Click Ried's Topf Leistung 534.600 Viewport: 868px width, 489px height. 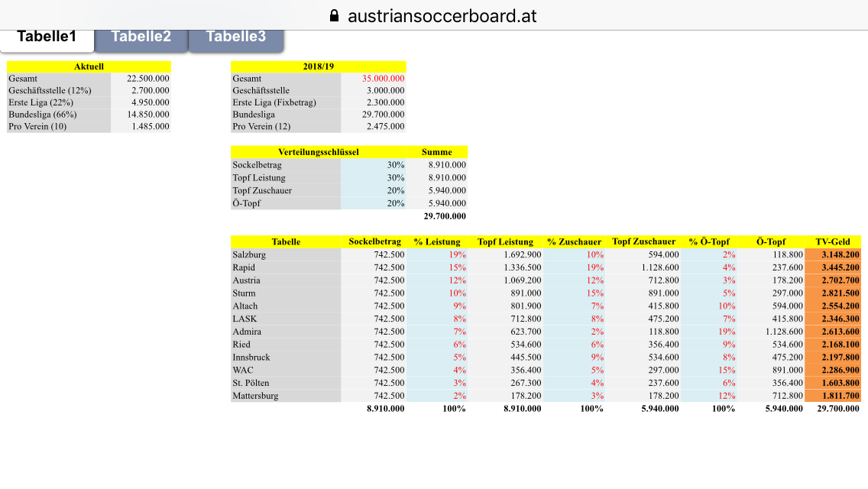[526, 345]
